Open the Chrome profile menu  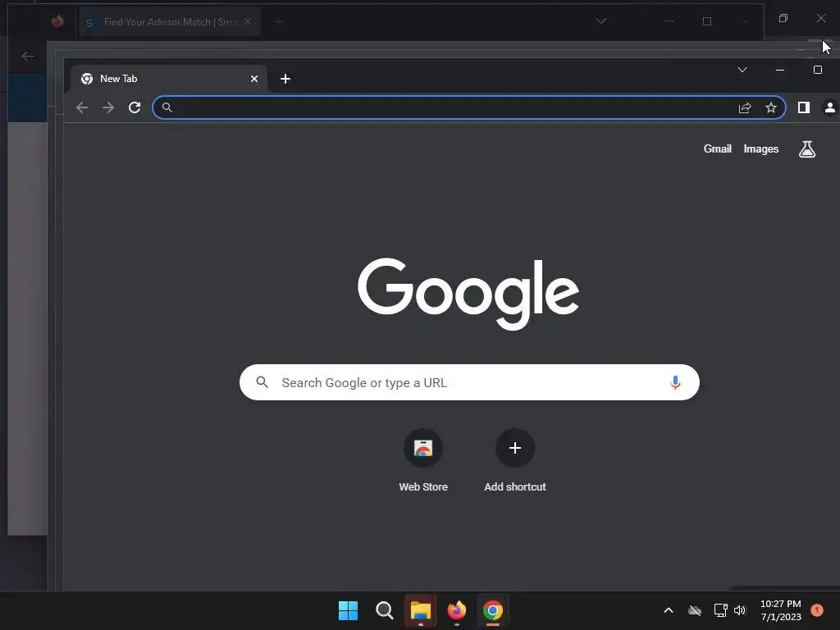(830, 107)
